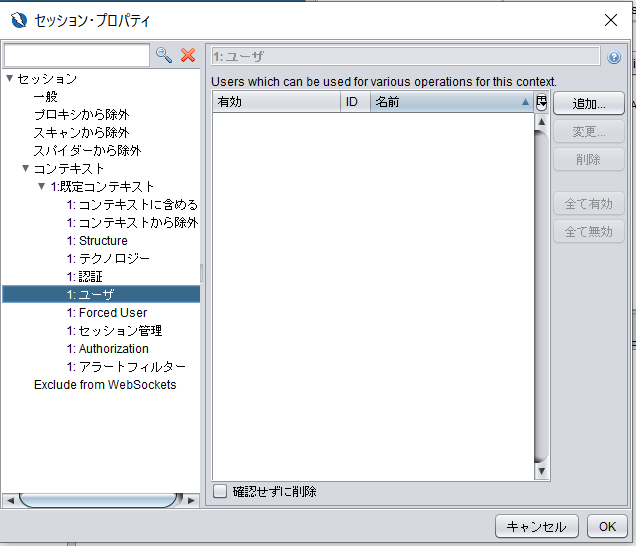Screen dimensions: 636x546
Task: Open 1: テクノロジー tree item
Action: (x=108, y=258)
